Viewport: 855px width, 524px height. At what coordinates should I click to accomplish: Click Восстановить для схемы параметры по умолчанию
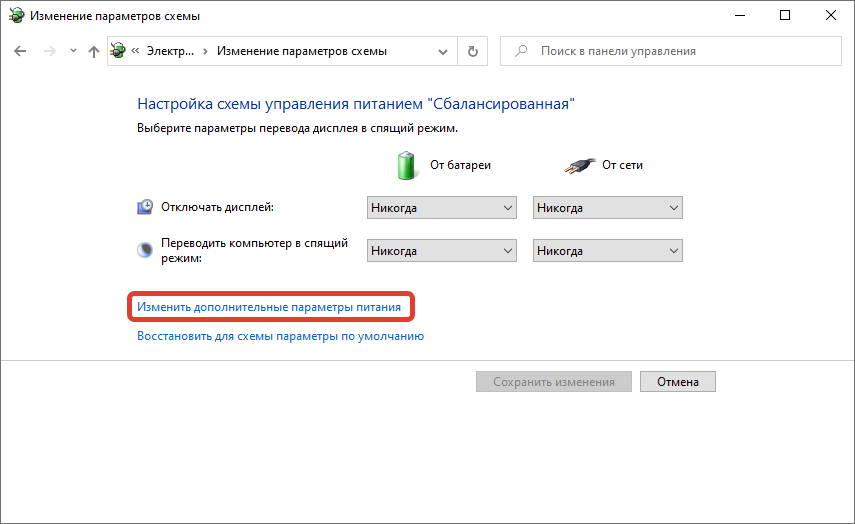tap(280, 336)
